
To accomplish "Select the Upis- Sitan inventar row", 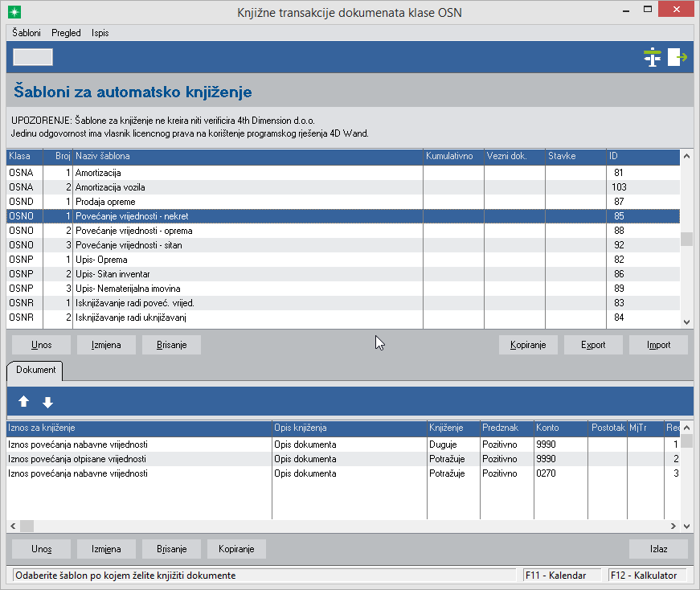I will click(x=343, y=274).
